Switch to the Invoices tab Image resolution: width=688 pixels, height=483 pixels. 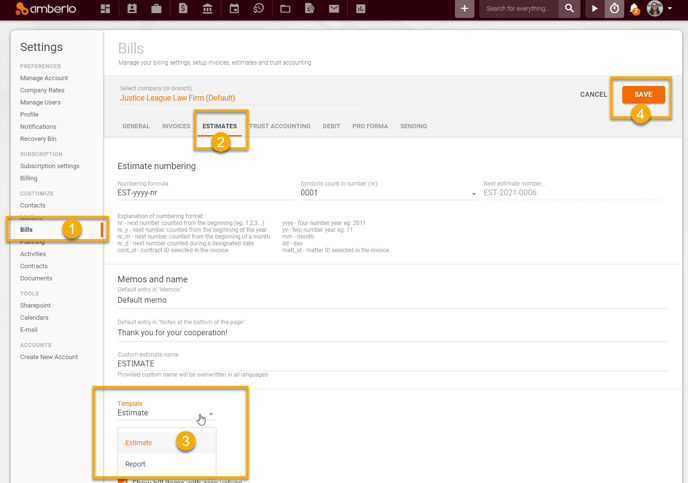pos(176,126)
